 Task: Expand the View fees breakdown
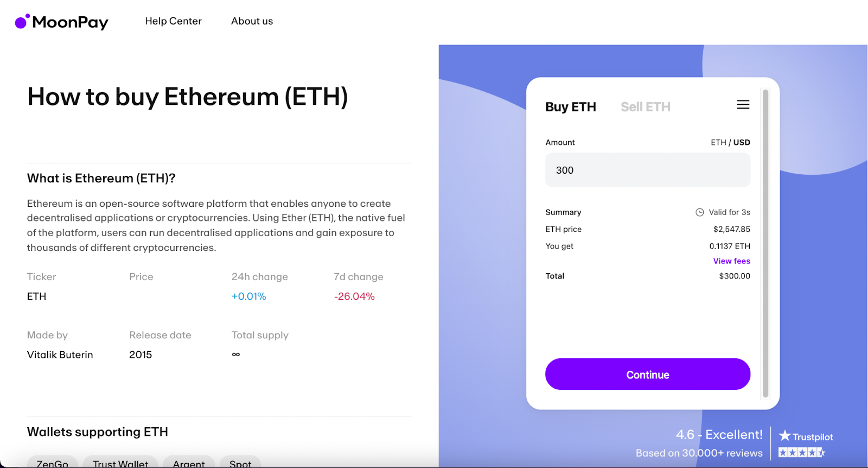[x=731, y=261]
